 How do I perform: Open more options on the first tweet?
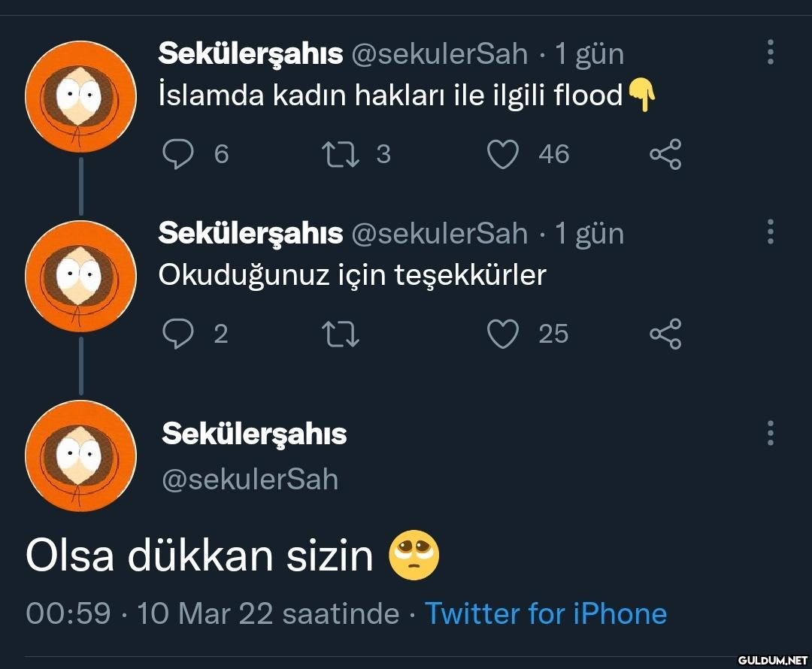(771, 53)
